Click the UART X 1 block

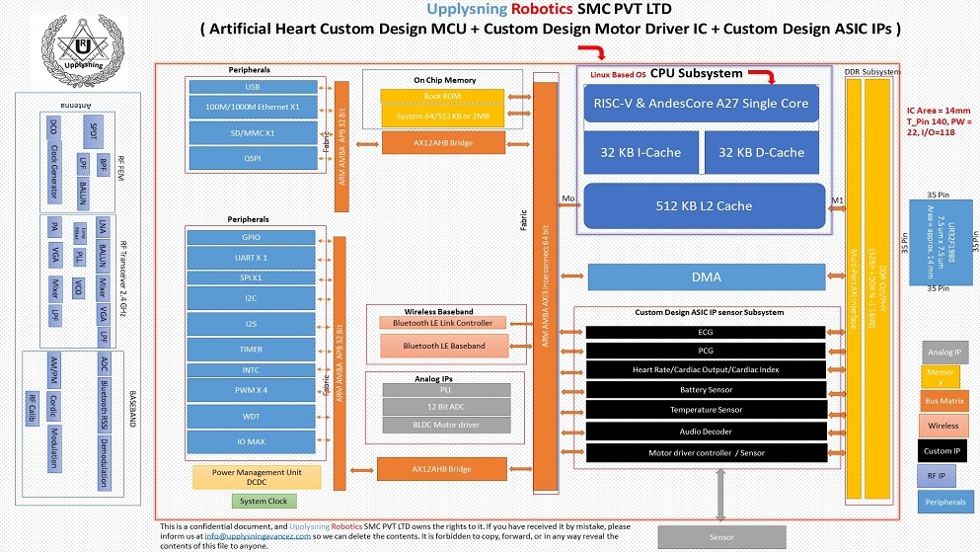(x=252, y=258)
